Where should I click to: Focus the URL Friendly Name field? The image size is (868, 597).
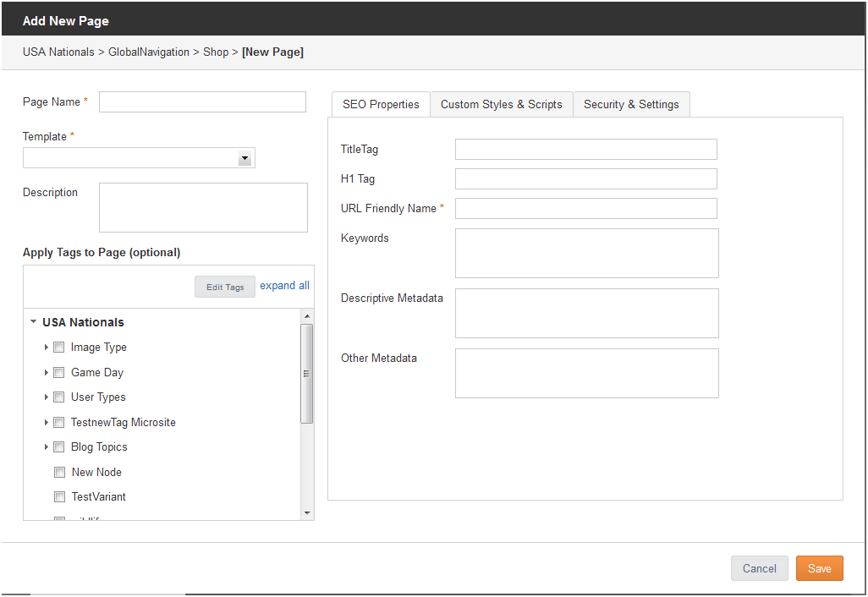click(586, 209)
